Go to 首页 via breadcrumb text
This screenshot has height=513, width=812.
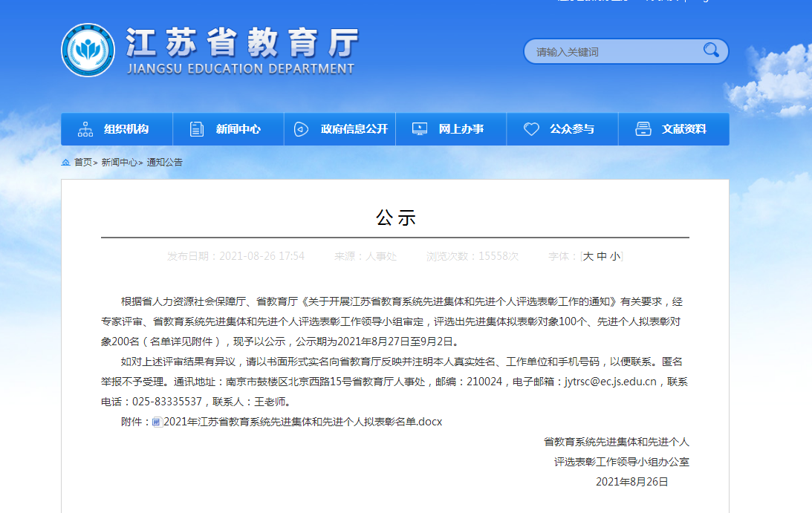(83, 162)
